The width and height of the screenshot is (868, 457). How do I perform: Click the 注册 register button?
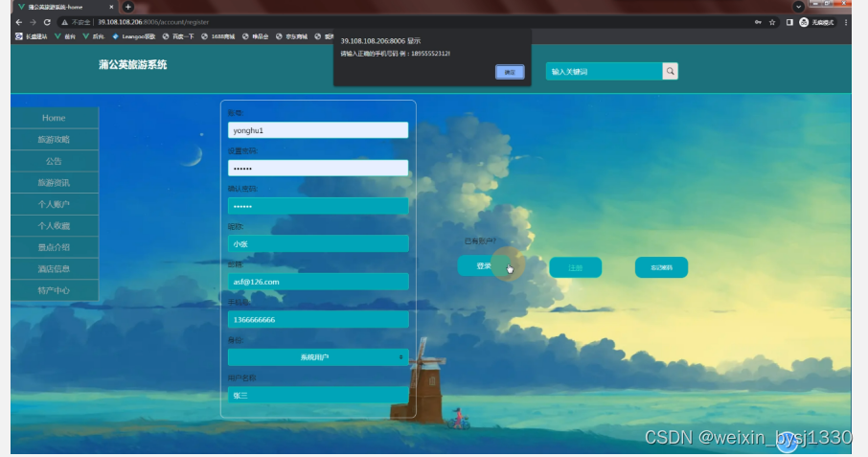(575, 267)
